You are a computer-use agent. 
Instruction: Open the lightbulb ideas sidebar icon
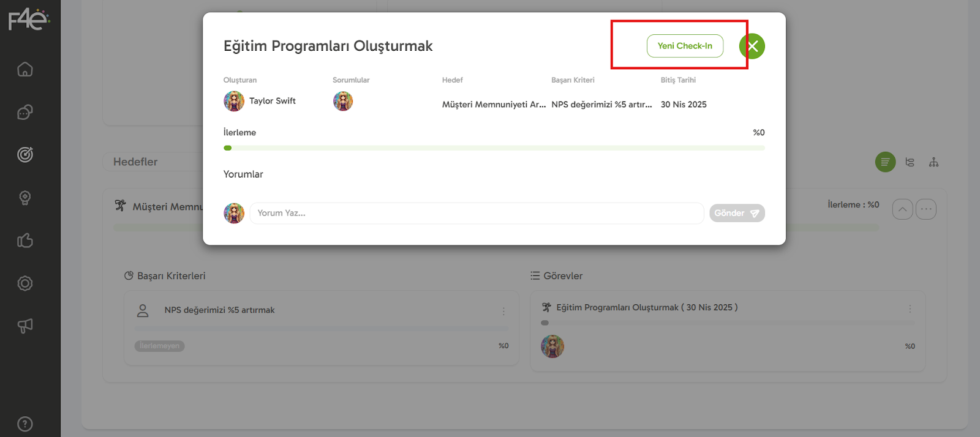[25, 198]
